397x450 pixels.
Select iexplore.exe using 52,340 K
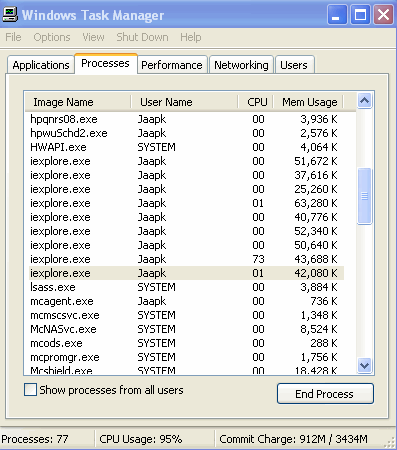(185, 231)
